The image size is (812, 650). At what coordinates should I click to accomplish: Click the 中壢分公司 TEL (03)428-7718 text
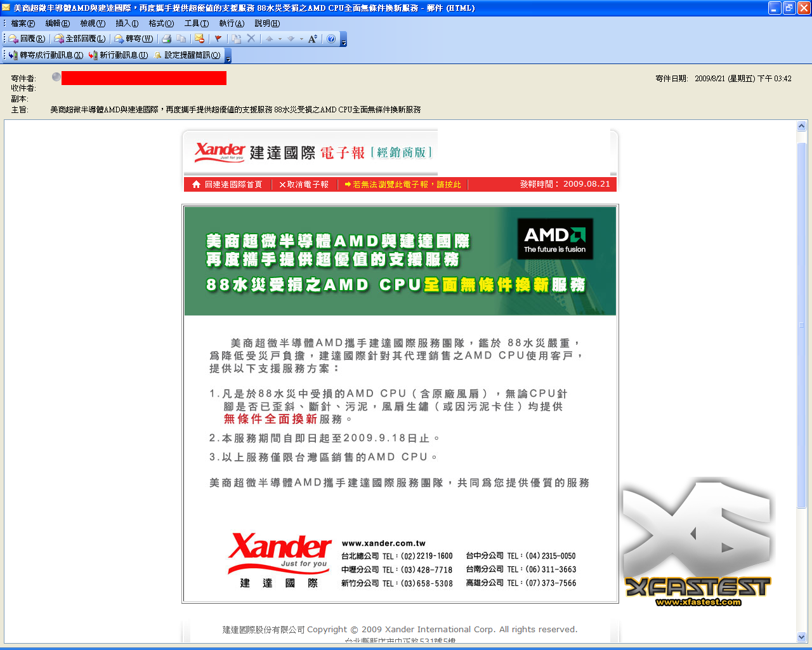click(397, 570)
